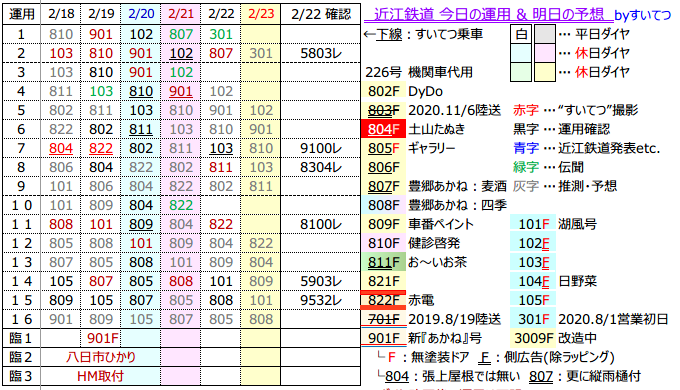
Task: Click the yellow legend swatch beside 休日ダイヤ
Action: [x=545, y=72]
